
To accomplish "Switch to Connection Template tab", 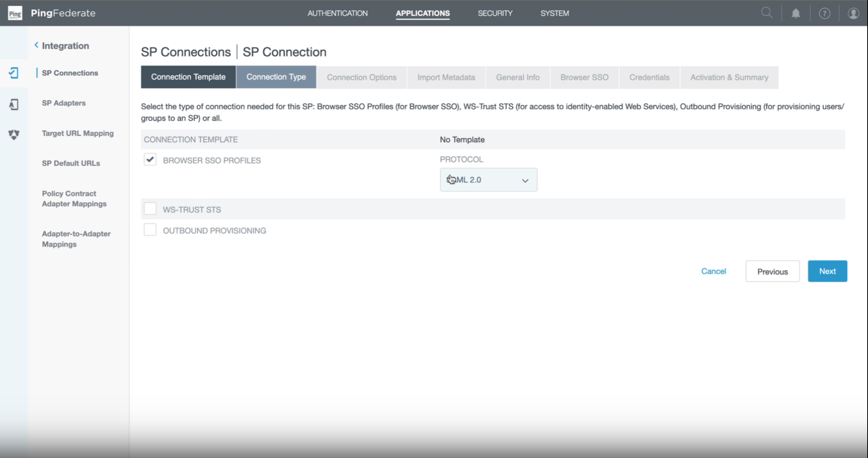I will pyautogui.click(x=188, y=77).
